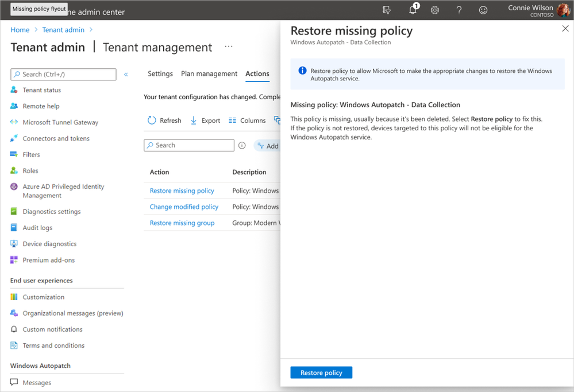The width and height of the screenshot is (574, 392).
Task: Open Connie Wilson account menu
Action: (539, 10)
